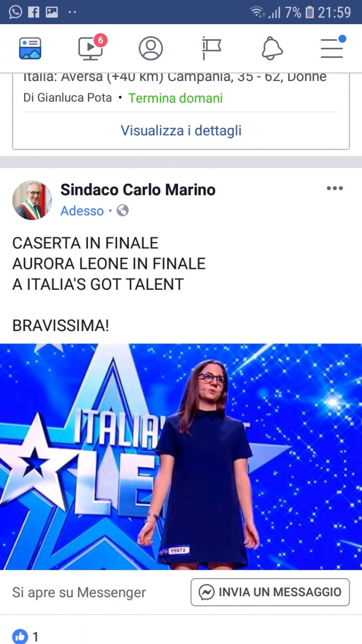
Task: Open the Pages flag tab
Action: click(211, 48)
